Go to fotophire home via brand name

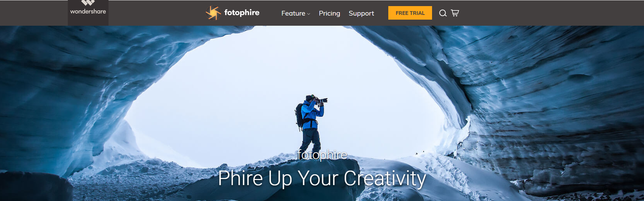[x=242, y=13]
